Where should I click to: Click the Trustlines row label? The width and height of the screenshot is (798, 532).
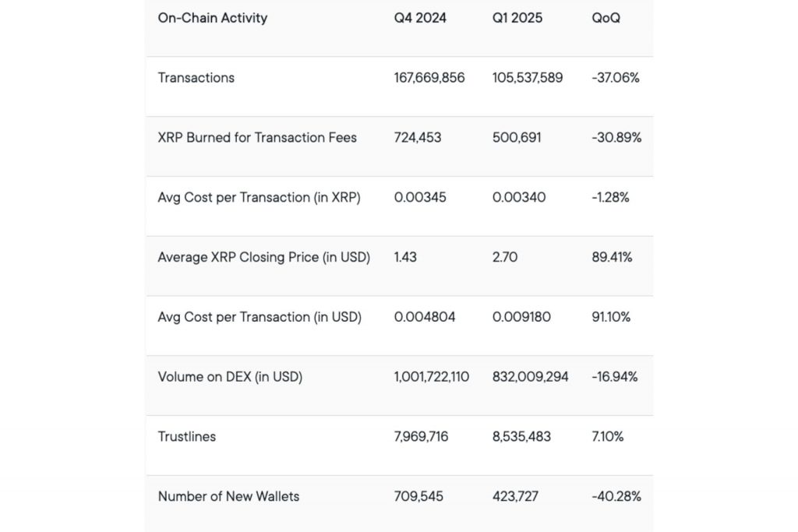click(187, 437)
